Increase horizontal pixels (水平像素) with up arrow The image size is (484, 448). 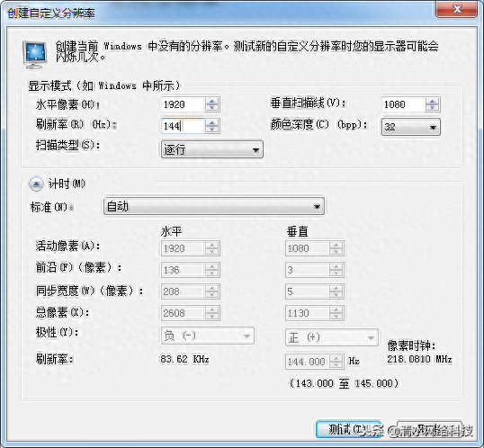point(211,102)
